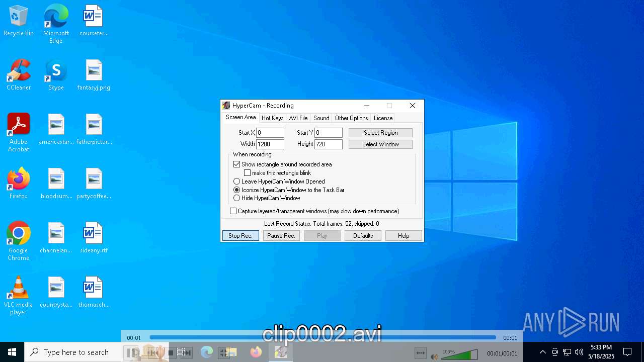Click the Select Region button
The width and height of the screenshot is (644, 362).
coord(380,133)
